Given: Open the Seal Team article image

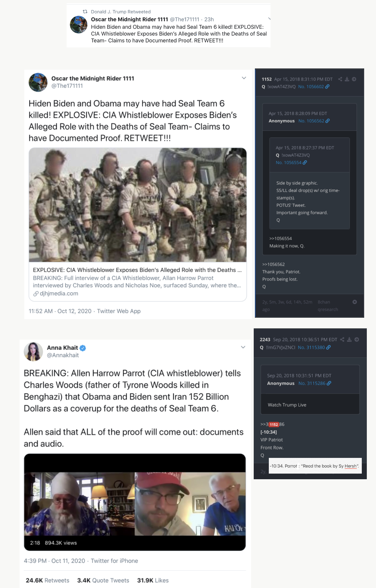Looking at the screenshot, I should tap(138, 205).
